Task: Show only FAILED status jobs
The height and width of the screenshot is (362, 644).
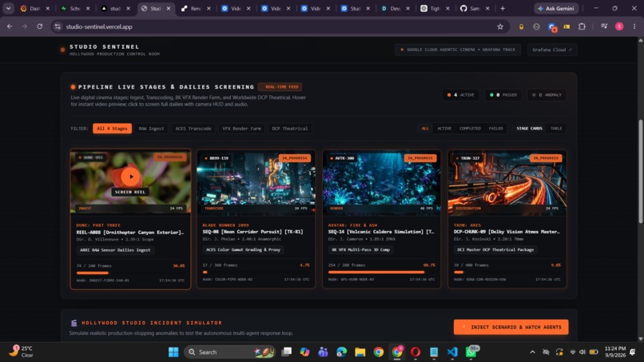Action: [495, 129]
